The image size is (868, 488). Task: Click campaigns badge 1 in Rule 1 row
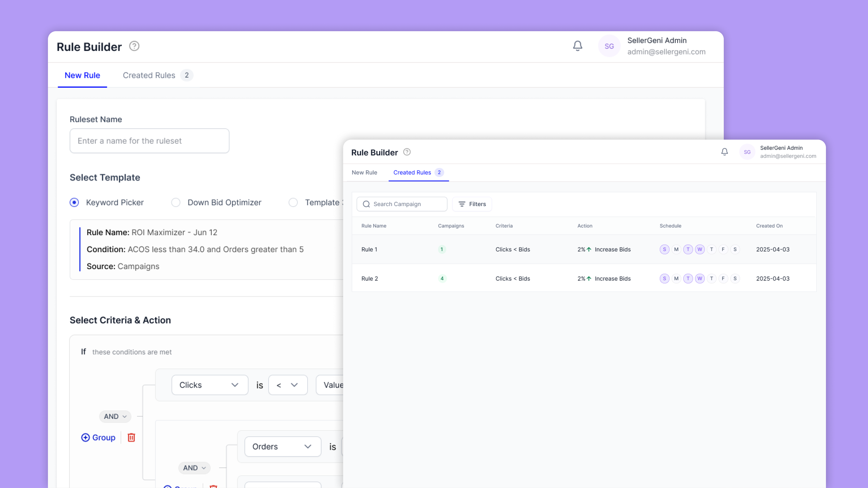click(442, 250)
